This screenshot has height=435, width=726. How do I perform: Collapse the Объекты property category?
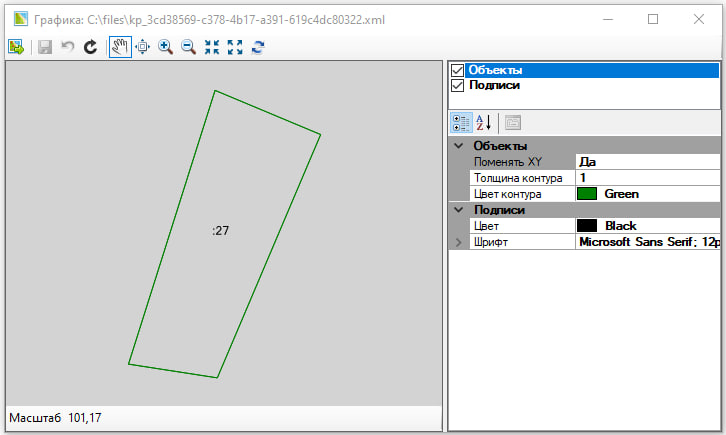tap(458, 146)
